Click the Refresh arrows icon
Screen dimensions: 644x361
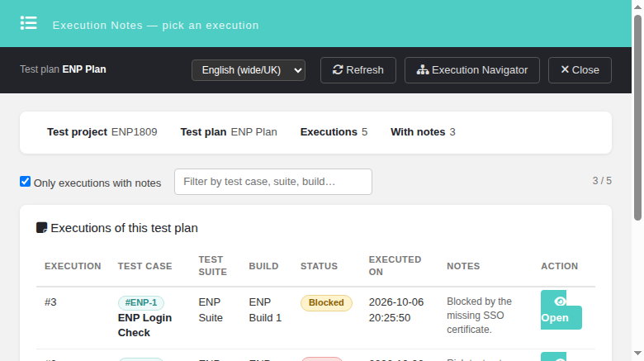point(338,70)
